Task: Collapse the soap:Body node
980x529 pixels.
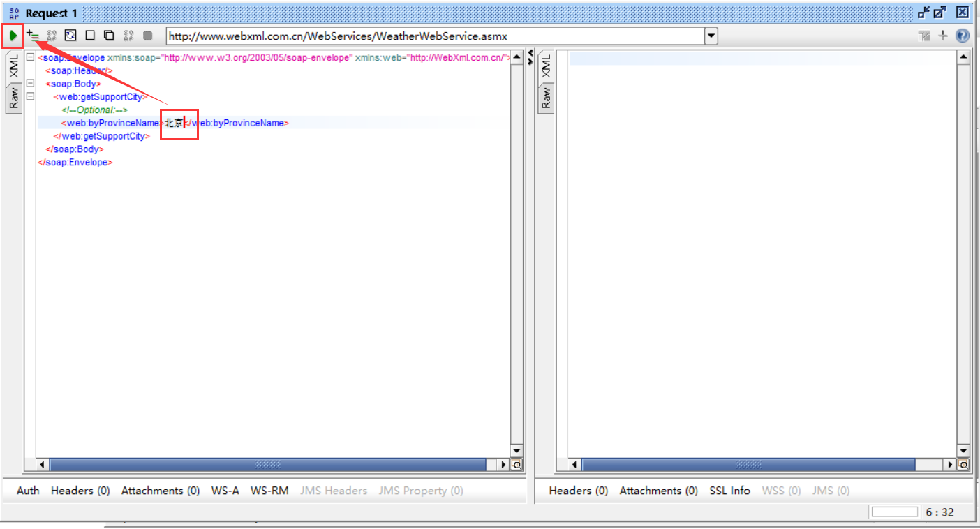Action: (x=30, y=84)
